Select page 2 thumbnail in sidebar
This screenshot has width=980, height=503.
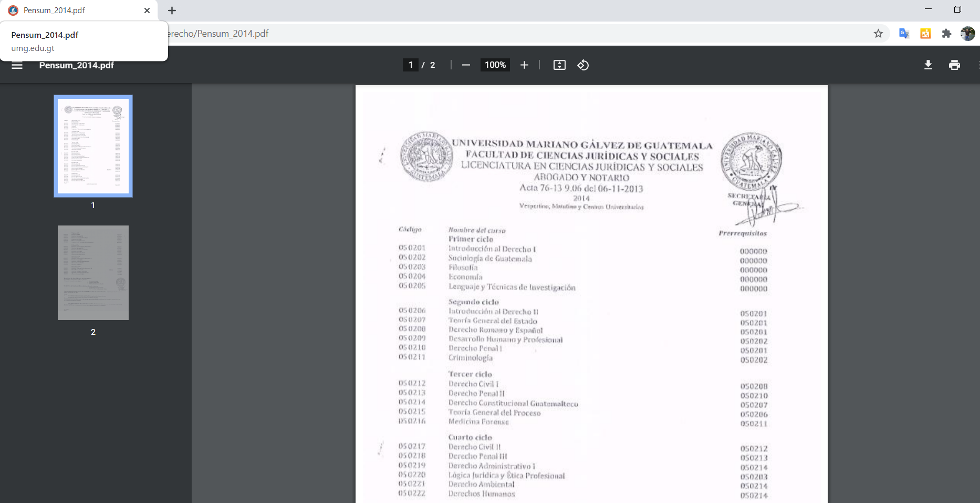tap(93, 273)
